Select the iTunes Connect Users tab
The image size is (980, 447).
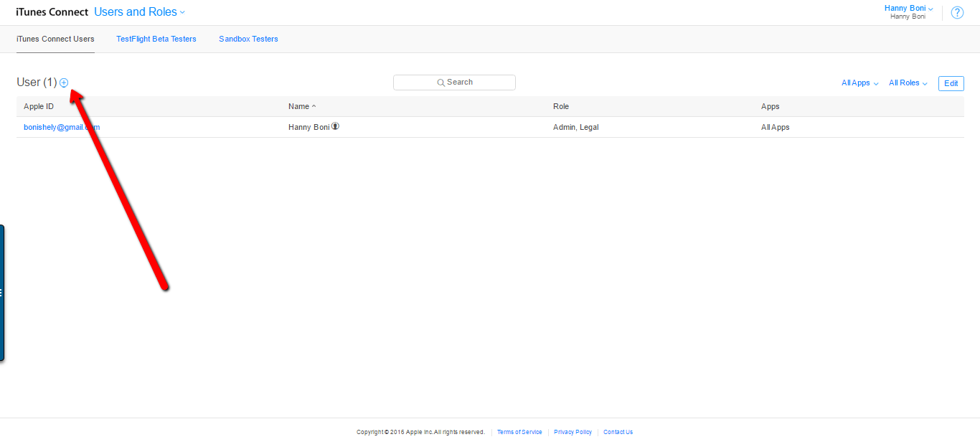(55, 39)
